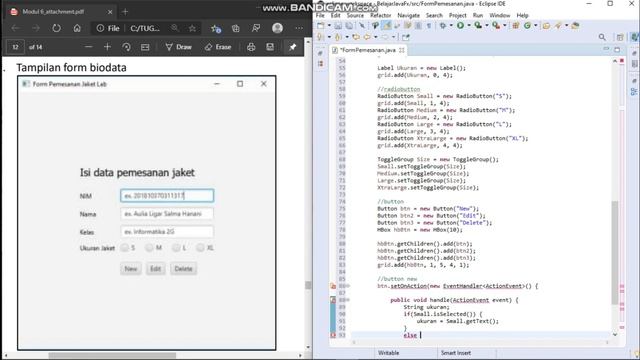Select the S size radio button
The width and height of the screenshot is (640, 360).
[x=124, y=248]
